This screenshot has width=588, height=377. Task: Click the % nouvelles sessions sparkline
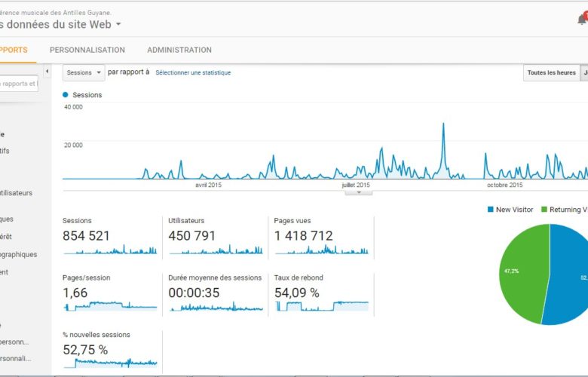(110, 363)
